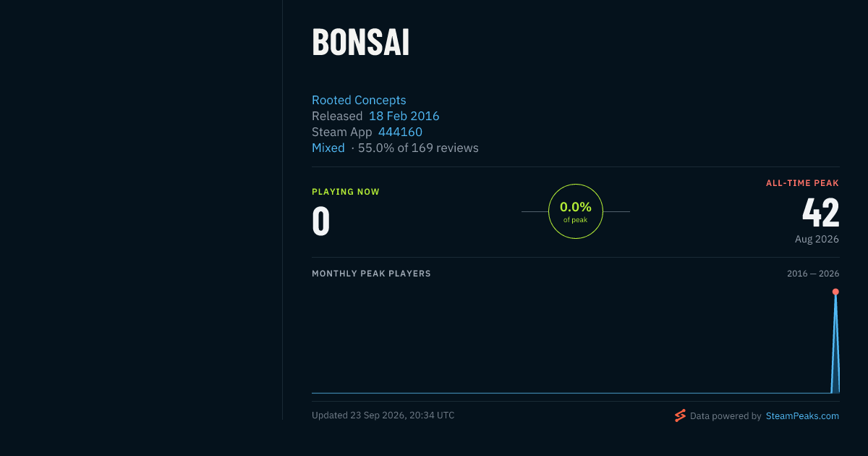Viewport: 868px width, 456px height.
Task: Click the PLAYING NOW label
Action: [345, 192]
